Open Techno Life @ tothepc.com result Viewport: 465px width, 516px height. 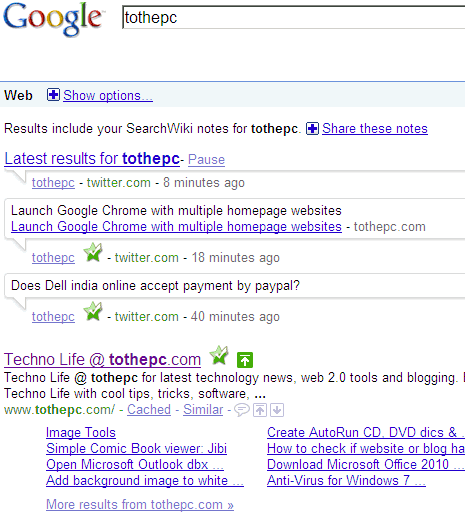(x=102, y=360)
